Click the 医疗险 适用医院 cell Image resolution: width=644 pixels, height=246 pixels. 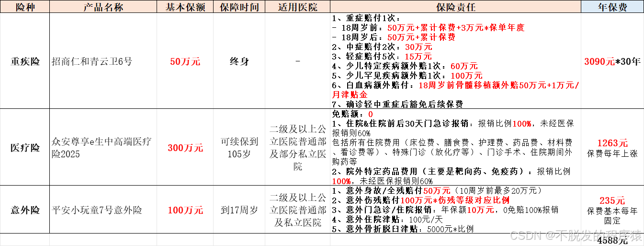click(x=298, y=147)
